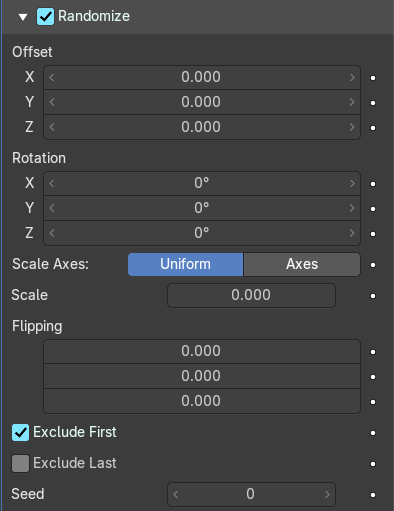Animate Offset X property dot
The width and height of the screenshot is (394, 511).
pos(373,78)
